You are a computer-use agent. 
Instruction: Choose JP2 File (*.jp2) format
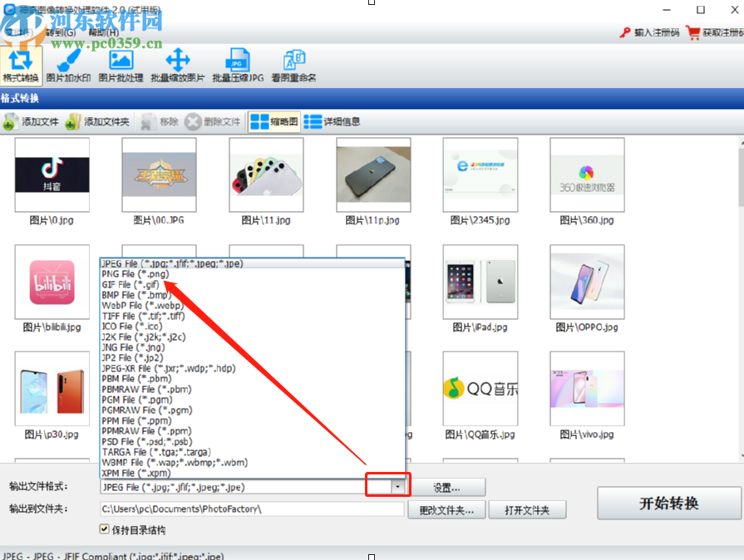click(x=253, y=357)
